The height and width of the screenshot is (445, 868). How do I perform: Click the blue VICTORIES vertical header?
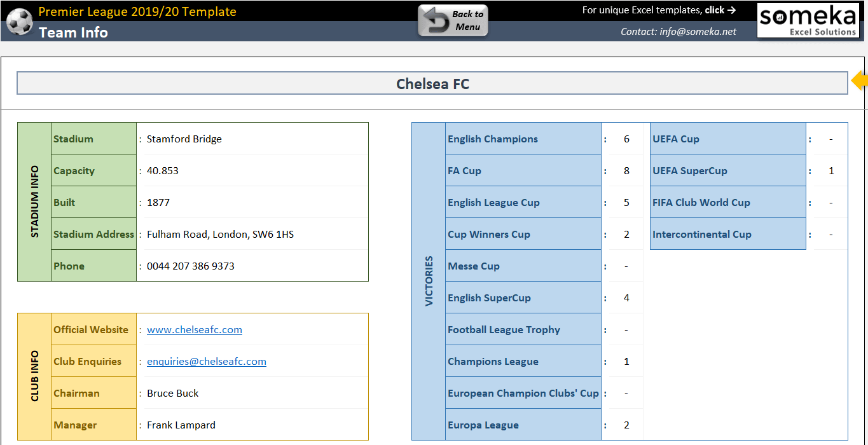429,281
